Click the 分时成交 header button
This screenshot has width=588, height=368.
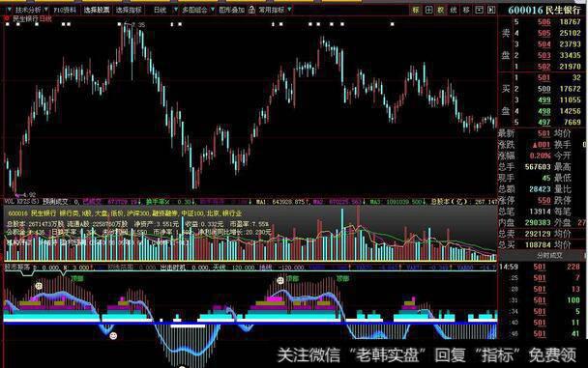(x=549, y=255)
